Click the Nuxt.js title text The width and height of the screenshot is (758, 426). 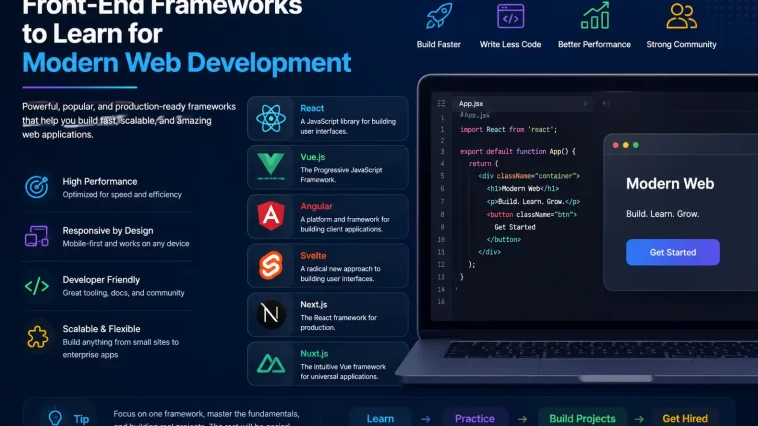[x=314, y=354]
